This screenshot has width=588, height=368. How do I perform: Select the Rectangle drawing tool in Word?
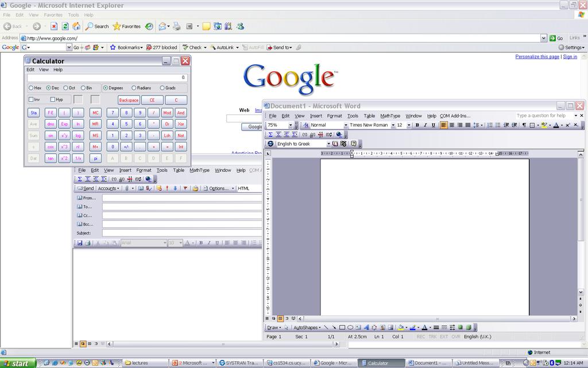click(342, 327)
